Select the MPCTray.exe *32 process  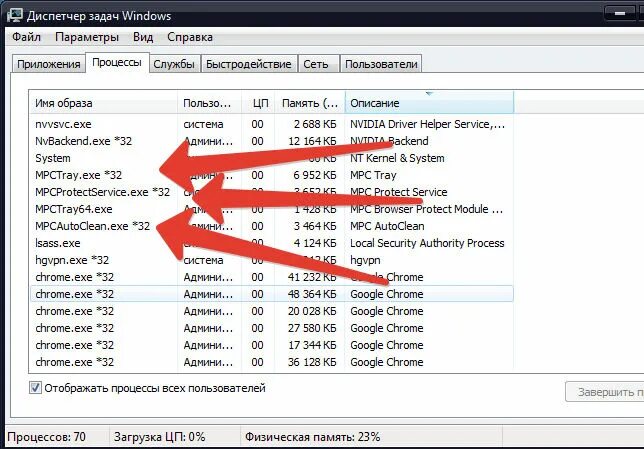pyautogui.click(x=271, y=175)
